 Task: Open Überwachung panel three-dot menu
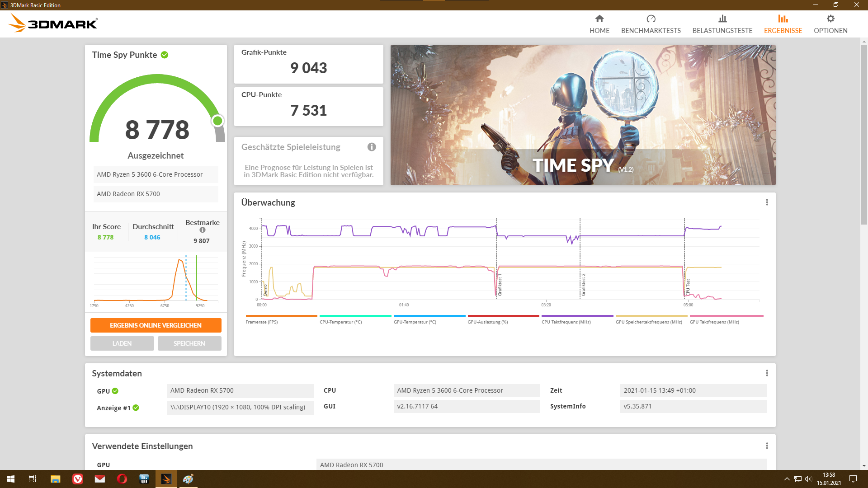click(767, 202)
